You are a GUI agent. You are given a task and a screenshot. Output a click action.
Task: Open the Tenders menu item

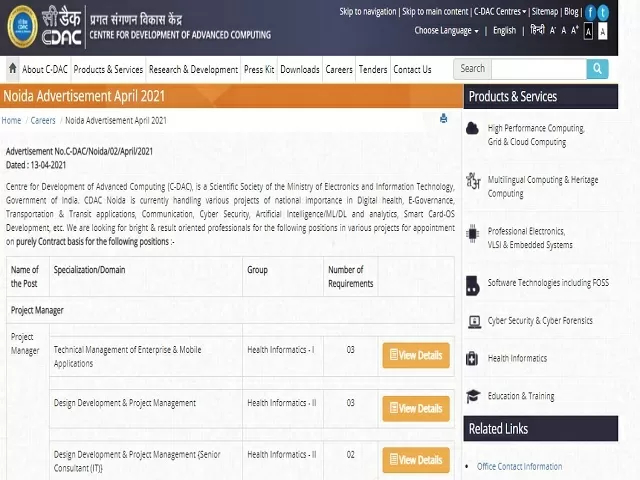[x=373, y=69]
